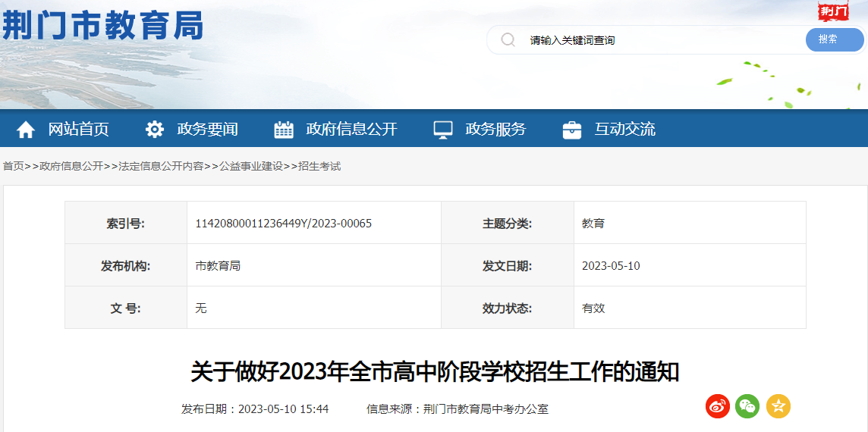Screen dimensions: 868x432
Task: Click the 荆门市教育局 site title
Action: (102, 25)
